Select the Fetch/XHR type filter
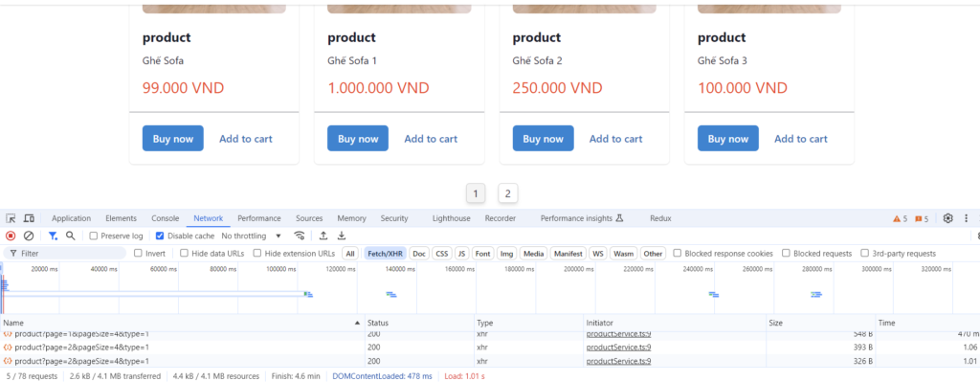The width and height of the screenshot is (980, 382). pos(386,253)
